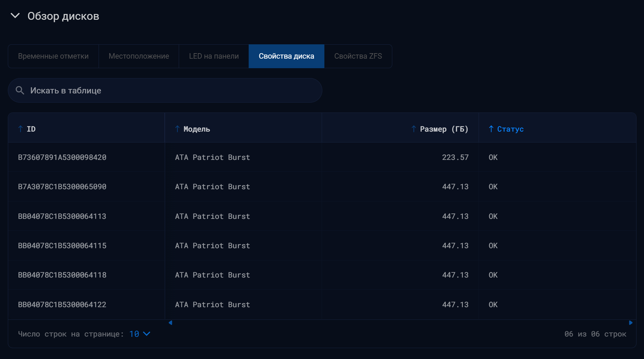
Task: Select disk ID BB04078C1B5300064118
Action: pyautogui.click(x=62, y=275)
